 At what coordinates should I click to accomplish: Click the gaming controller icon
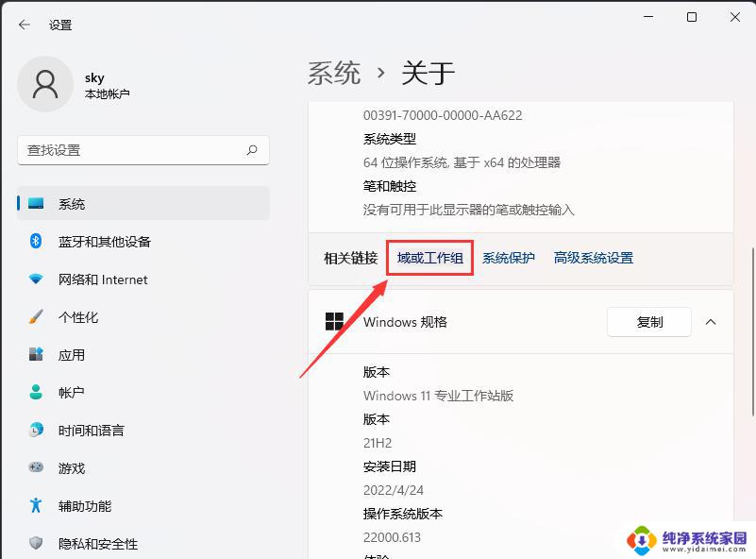[x=36, y=467]
